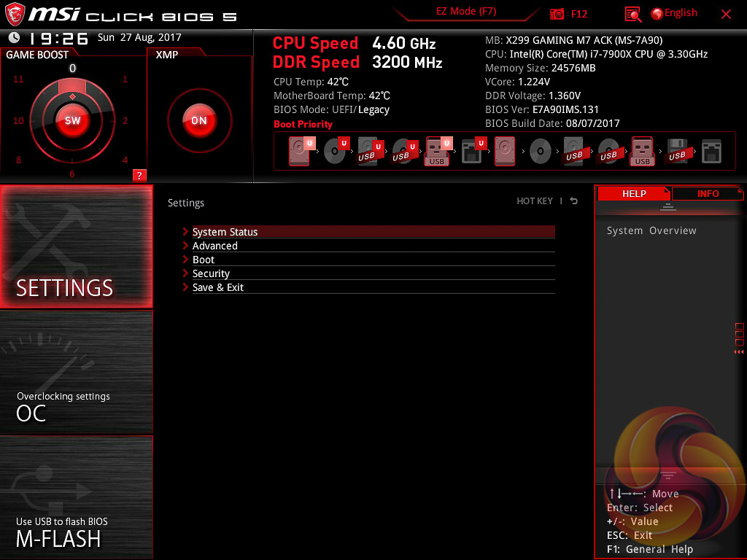Click the CPU Temp 42°C reading
This screenshot has height=560, width=747.
pos(311,82)
